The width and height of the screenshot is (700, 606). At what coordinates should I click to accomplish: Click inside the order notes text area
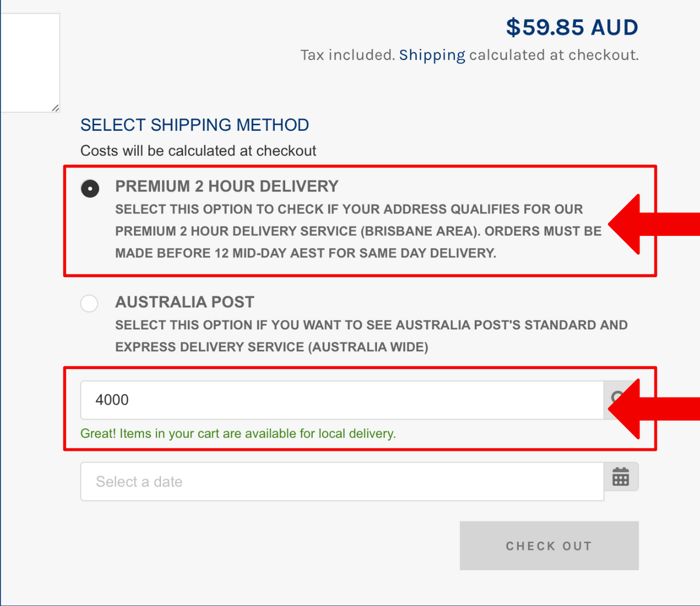(29, 61)
